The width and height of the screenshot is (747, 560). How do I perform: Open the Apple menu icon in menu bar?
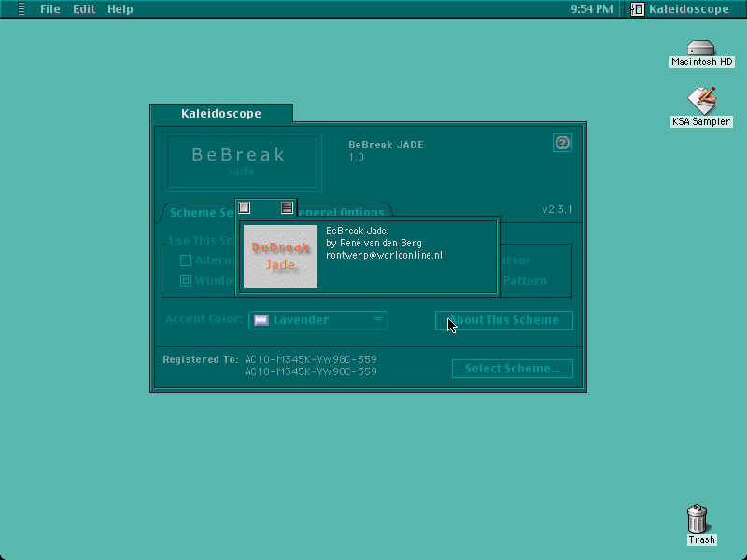click(x=21, y=8)
